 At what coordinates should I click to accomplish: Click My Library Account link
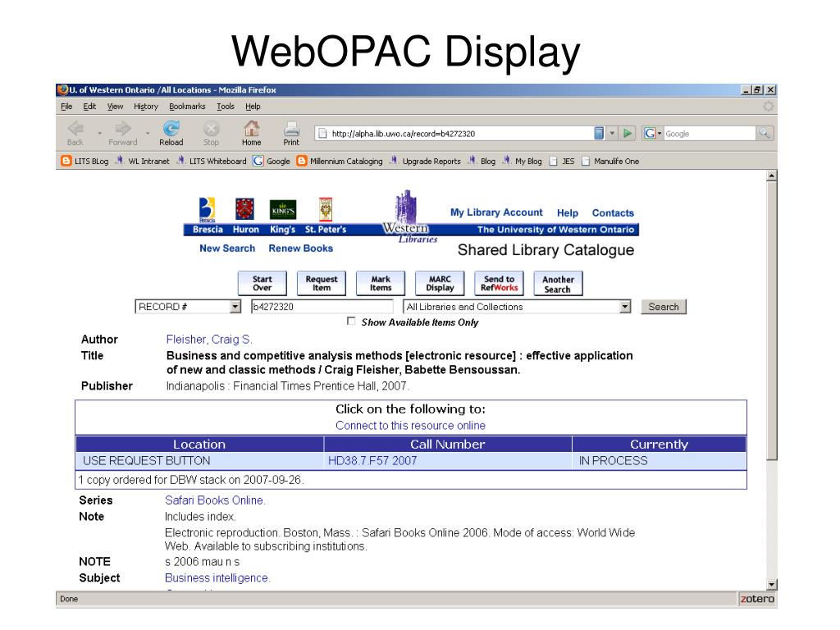[x=496, y=212]
